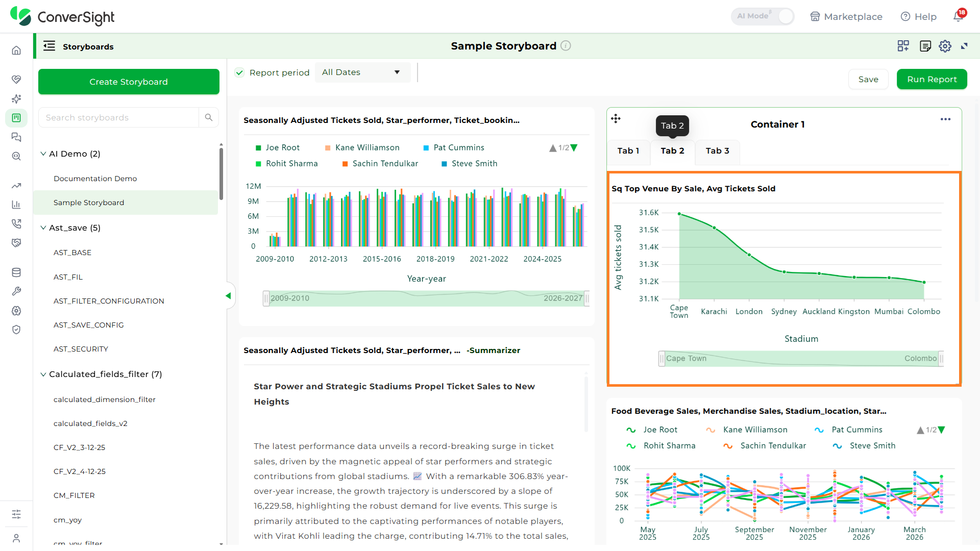Collapse the AI Demo folder

[43, 154]
